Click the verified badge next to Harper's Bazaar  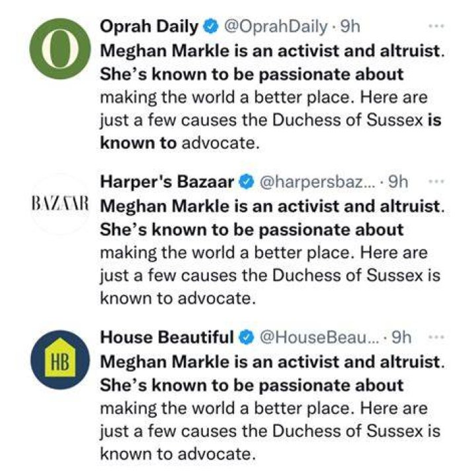pos(247,182)
